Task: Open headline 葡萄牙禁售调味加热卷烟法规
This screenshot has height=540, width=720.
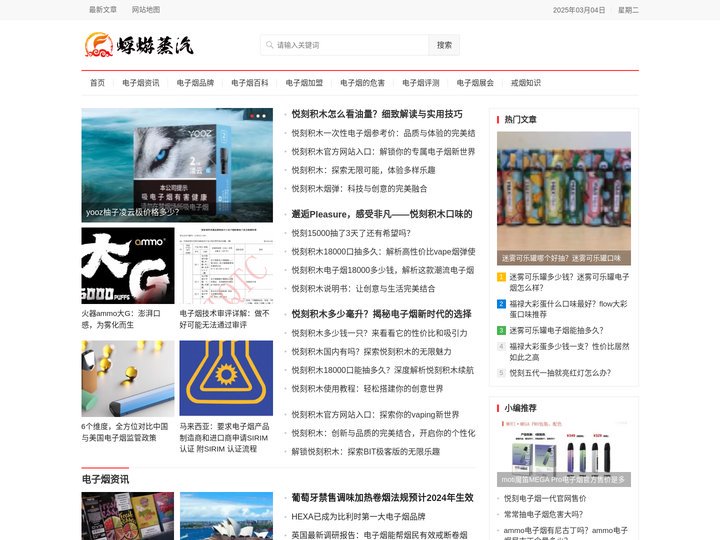Action: 382,498
